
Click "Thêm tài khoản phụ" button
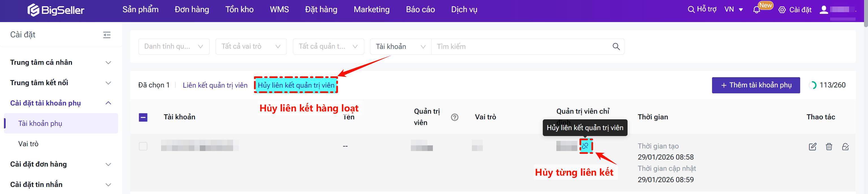pyautogui.click(x=756, y=85)
